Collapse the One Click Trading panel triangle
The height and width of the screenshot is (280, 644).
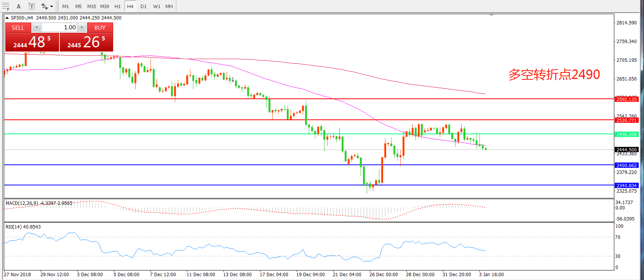[x=7, y=18]
